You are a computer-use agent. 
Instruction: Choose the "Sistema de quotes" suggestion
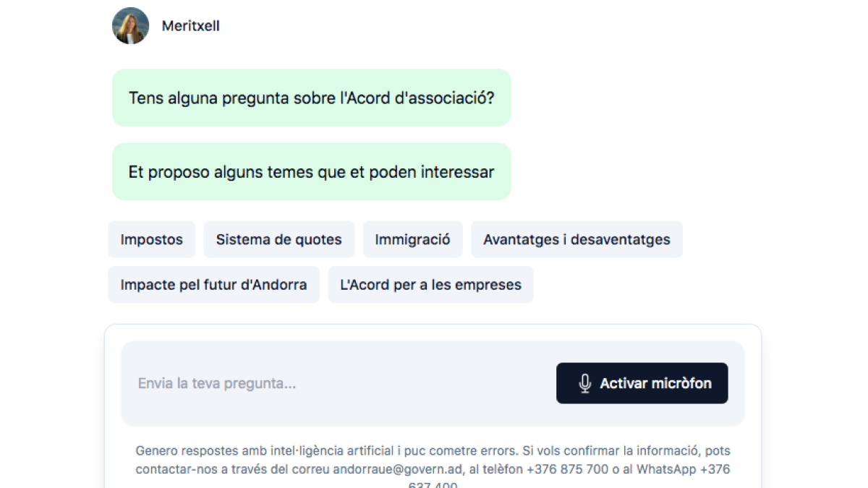click(x=279, y=239)
